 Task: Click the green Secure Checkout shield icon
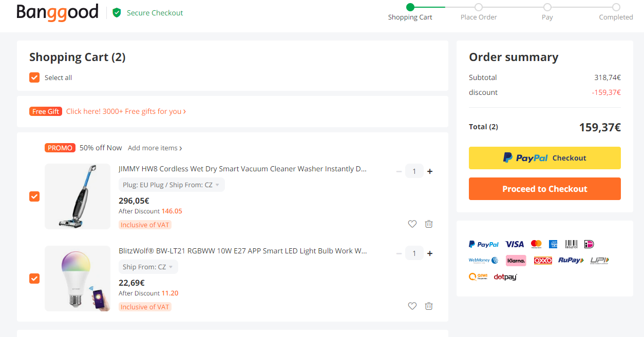coord(117,13)
